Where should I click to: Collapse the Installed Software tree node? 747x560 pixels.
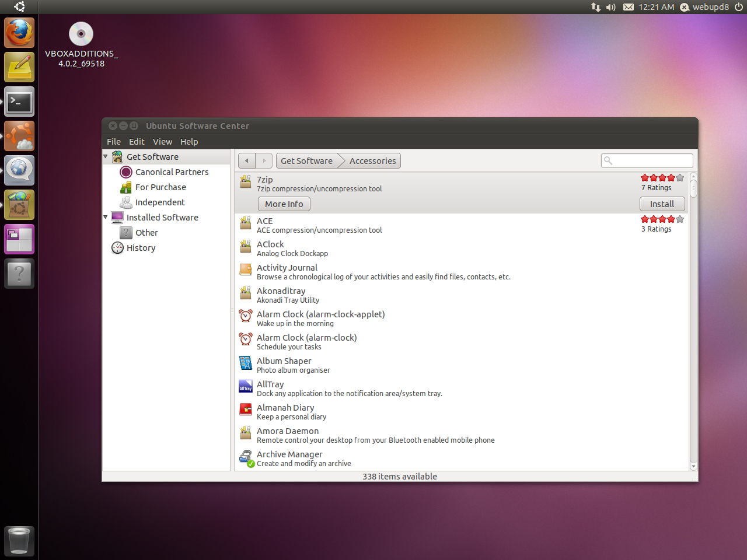106,217
